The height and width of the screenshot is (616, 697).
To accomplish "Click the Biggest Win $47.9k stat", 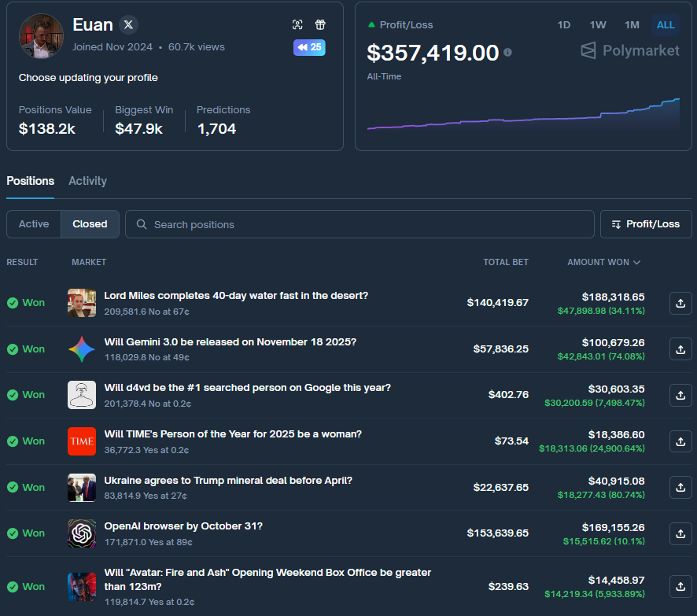I will point(144,120).
